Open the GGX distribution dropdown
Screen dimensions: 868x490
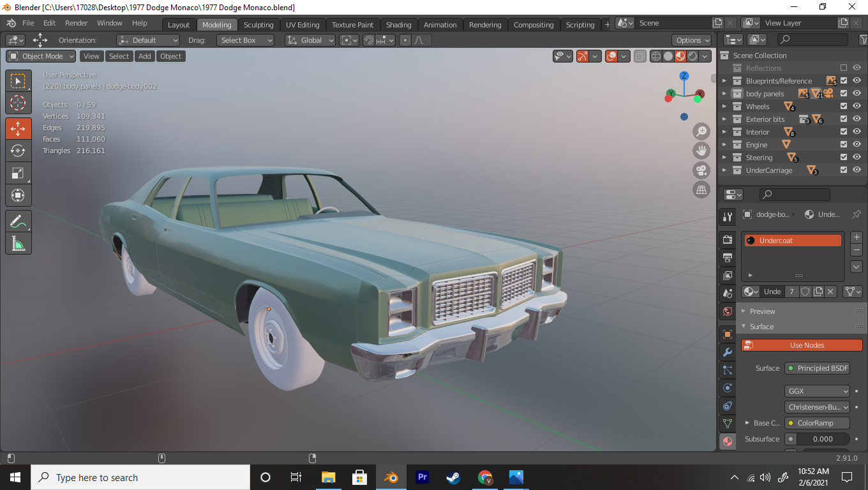pyautogui.click(x=817, y=391)
